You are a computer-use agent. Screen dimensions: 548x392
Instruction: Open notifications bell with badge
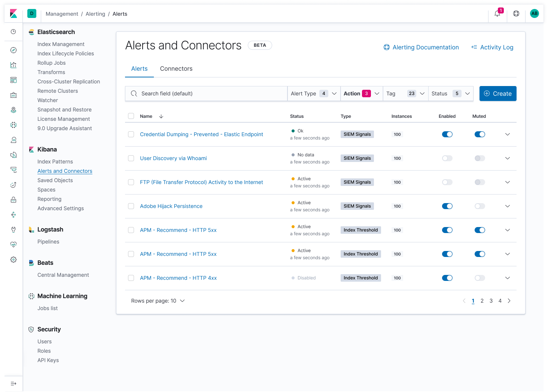497,13
